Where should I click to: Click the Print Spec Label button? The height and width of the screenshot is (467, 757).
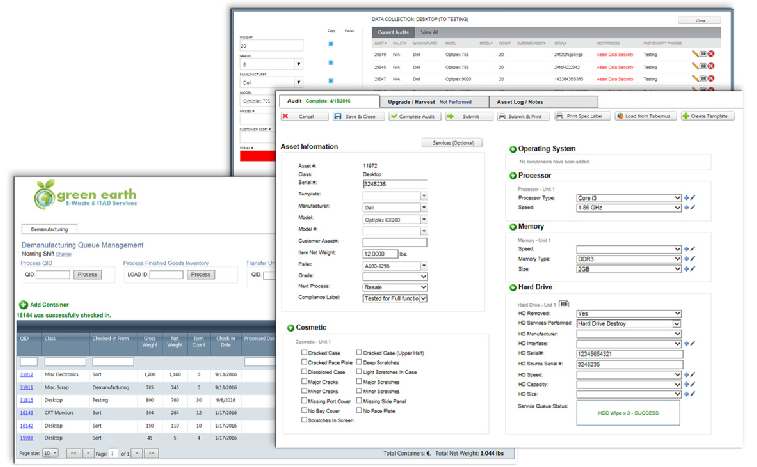point(583,116)
